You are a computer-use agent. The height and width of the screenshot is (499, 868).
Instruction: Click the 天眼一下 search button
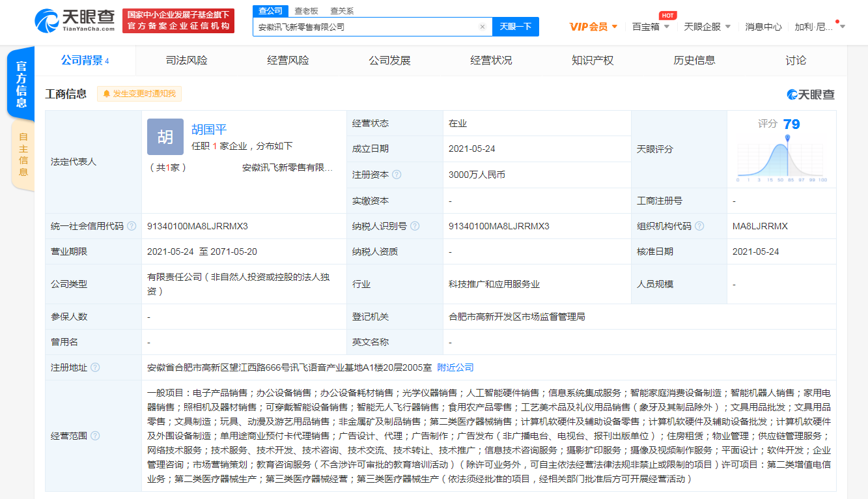click(515, 27)
